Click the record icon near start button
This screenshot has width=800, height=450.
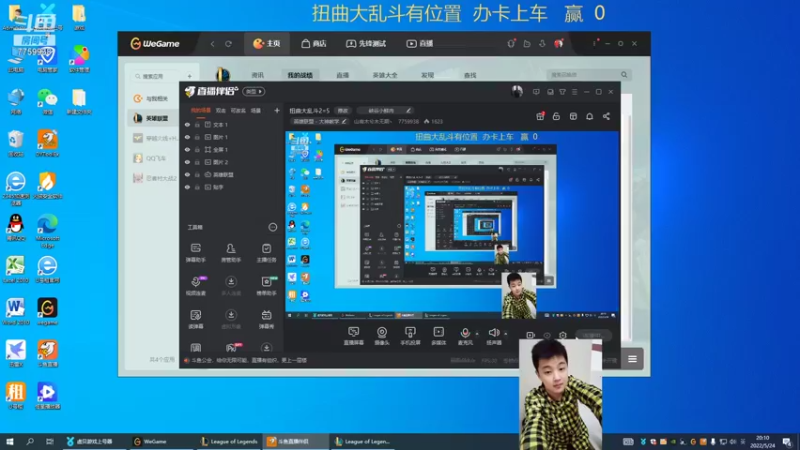(x=530, y=335)
